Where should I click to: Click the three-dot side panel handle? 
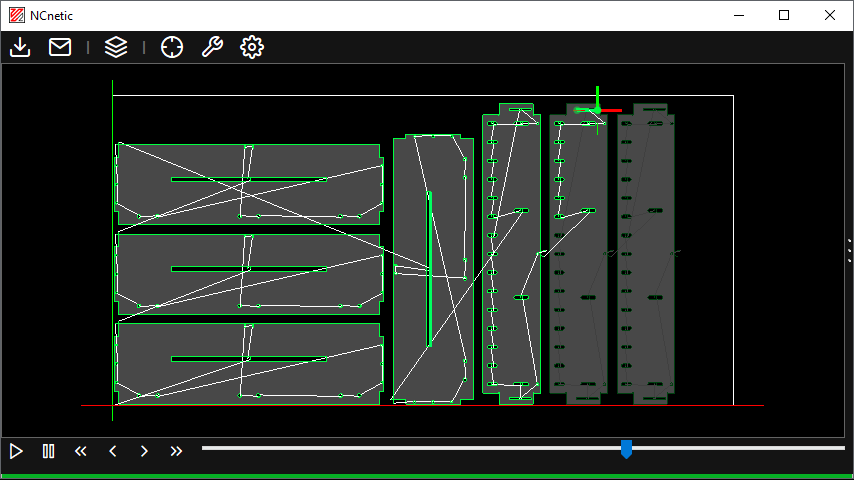pyautogui.click(x=850, y=251)
